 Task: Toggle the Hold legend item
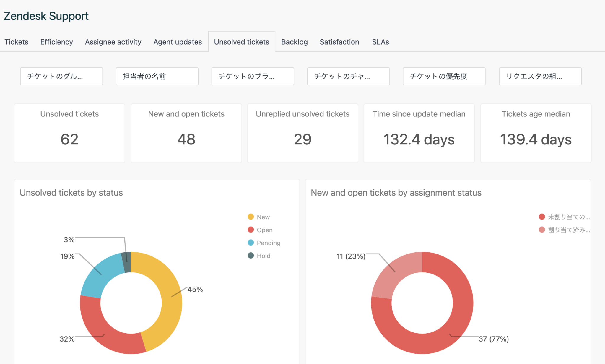259,256
